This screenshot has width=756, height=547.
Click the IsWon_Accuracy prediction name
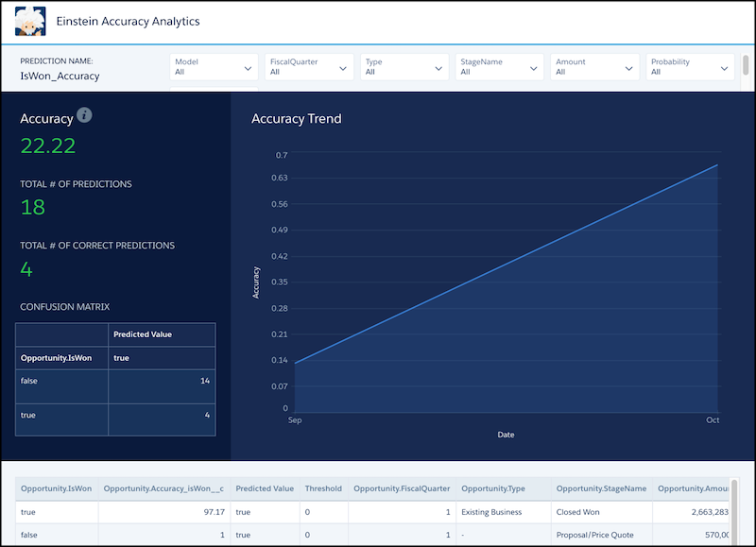[60, 77]
